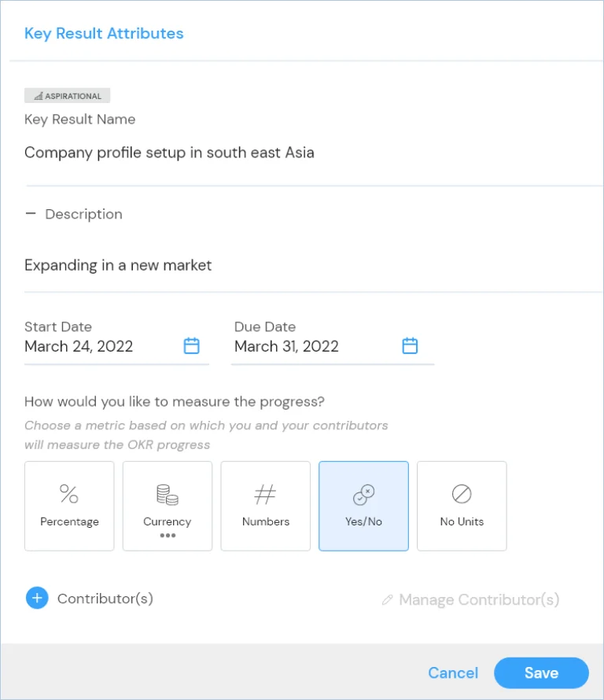Click the coin stack Currency icon
604x700 pixels.
coord(168,495)
